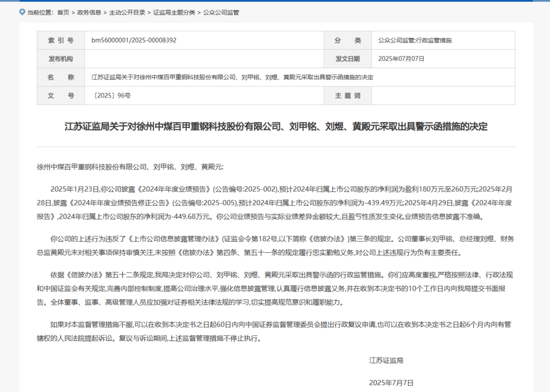Click the 分类 header cell
This screenshot has height=392, width=550.
click(x=348, y=40)
